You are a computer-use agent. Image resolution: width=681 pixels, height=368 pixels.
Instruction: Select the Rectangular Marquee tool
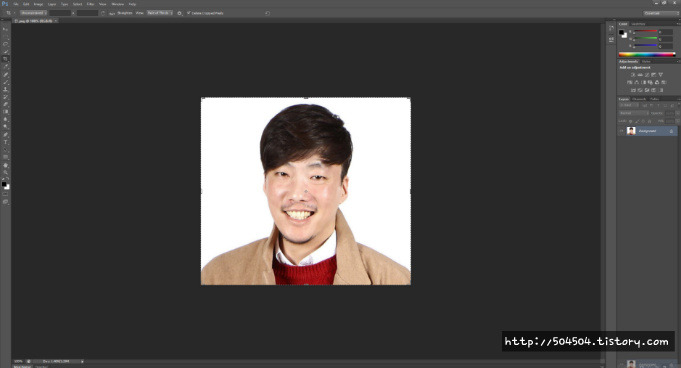(x=5, y=36)
